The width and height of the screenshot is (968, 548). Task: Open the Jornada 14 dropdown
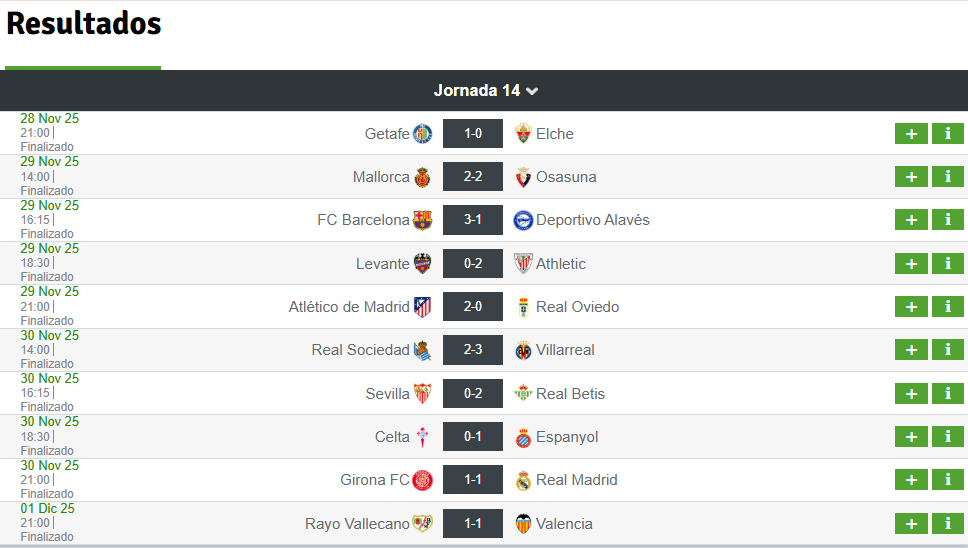[486, 91]
